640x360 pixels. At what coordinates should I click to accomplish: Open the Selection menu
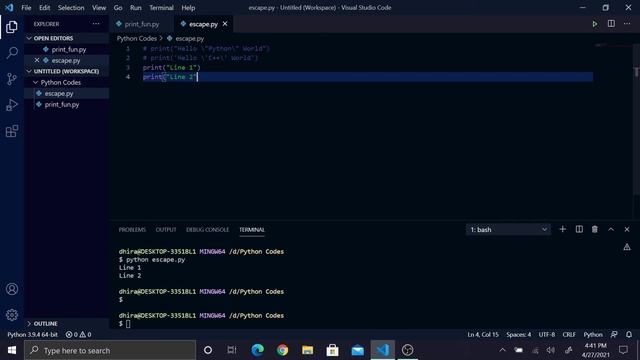[x=71, y=7]
